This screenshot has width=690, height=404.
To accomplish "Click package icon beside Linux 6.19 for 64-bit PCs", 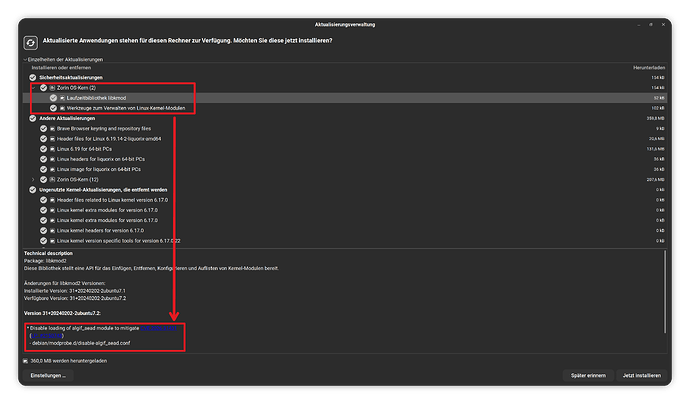I will 52,149.
